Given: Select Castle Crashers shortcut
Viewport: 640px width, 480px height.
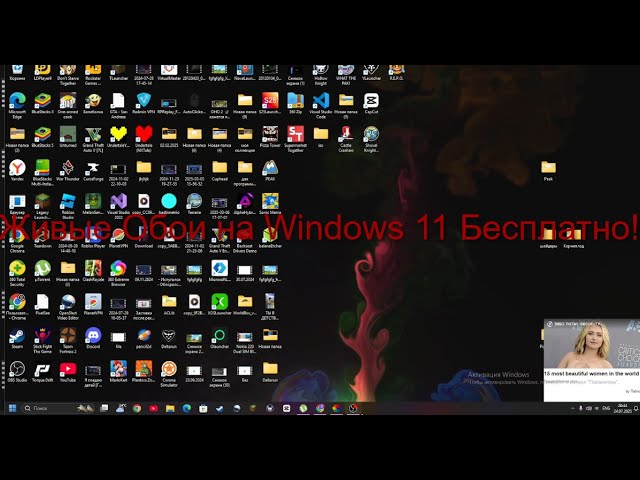Looking at the screenshot, I should click(346, 139).
